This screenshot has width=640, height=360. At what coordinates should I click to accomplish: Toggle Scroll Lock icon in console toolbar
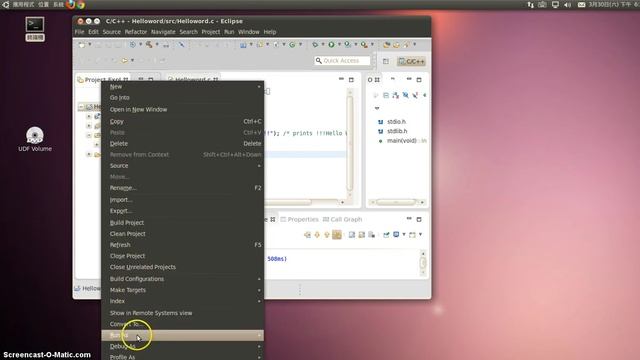point(362,235)
